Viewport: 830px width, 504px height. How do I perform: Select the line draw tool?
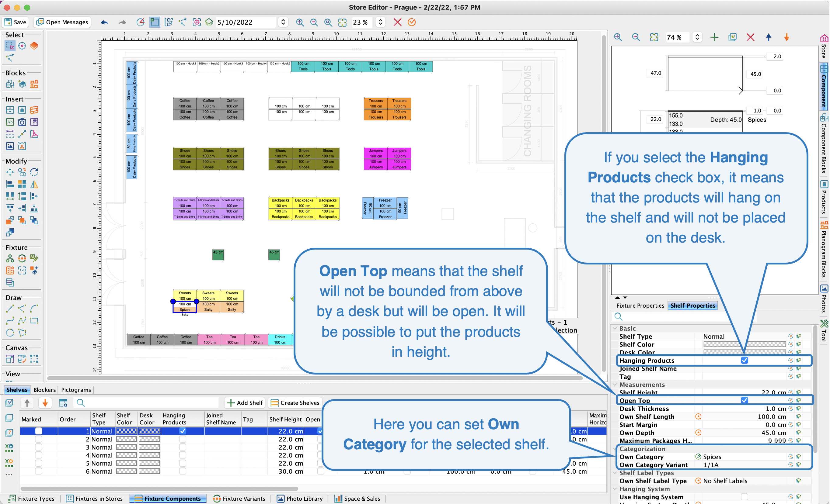[x=10, y=309]
